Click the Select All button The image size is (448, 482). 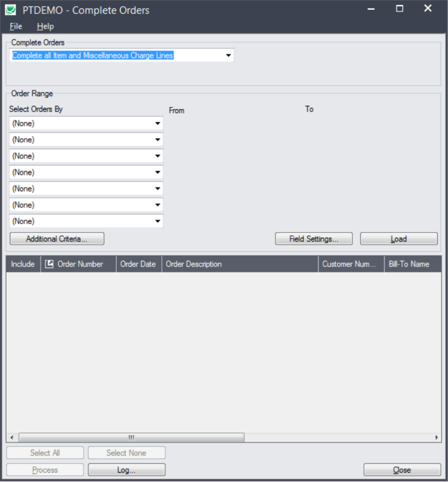click(x=45, y=453)
